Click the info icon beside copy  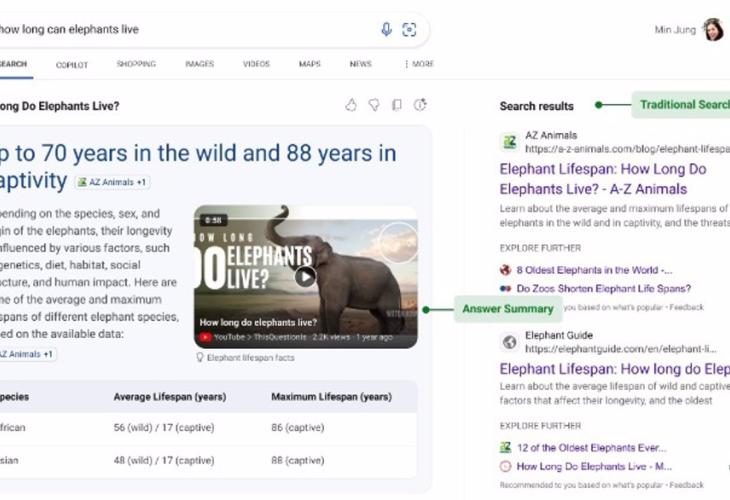(420, 105)
